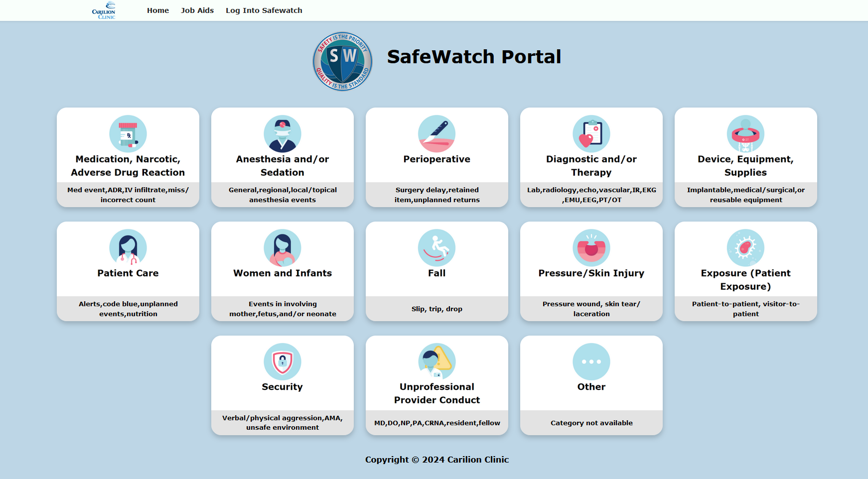868x479 pixels.
Task: Click 'Patient-to-patient, visitor-to-patient' description
Action: point(746,309)
